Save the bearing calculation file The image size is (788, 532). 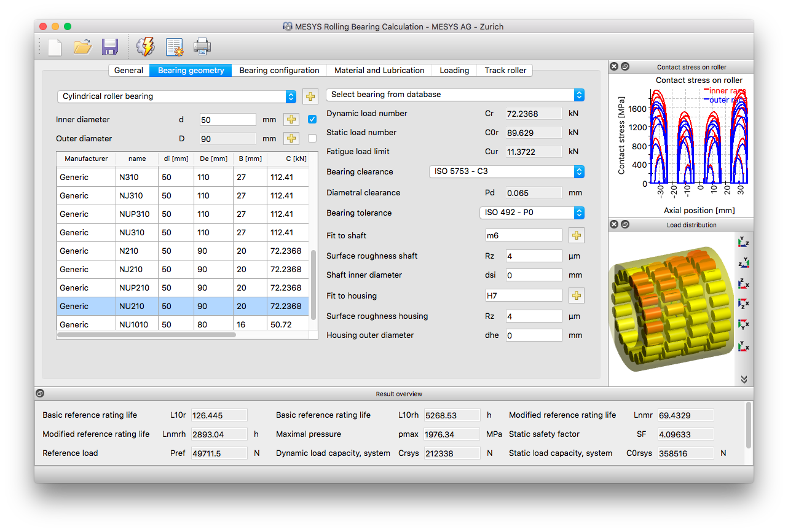(109, 46)
